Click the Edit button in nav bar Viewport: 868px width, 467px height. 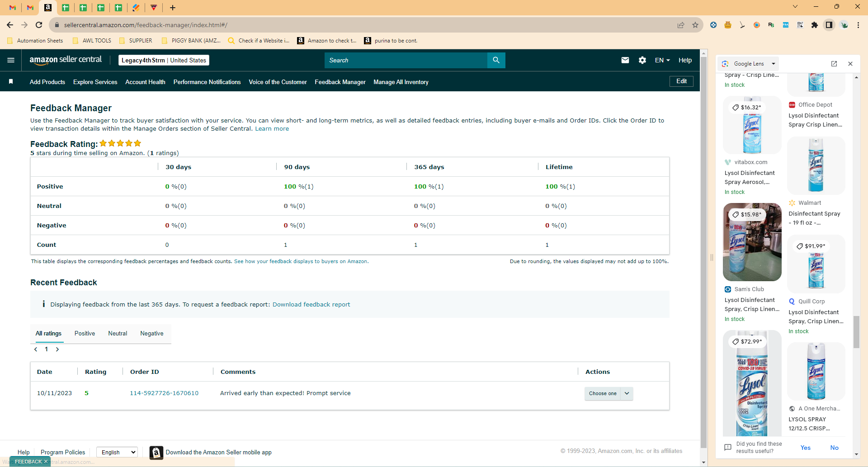pyautogui.click(x=681, y=81)
